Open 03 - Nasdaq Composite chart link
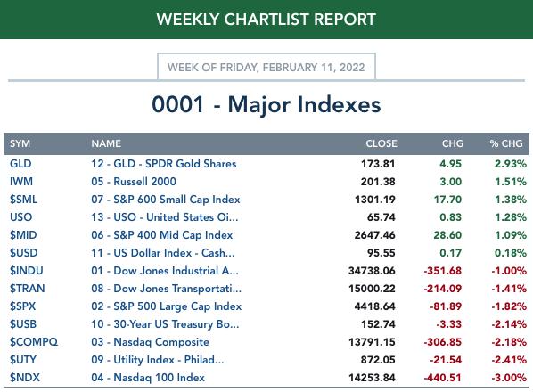This screenshot has height=392, width=533. pyautogui.click(x=150, y=342)
